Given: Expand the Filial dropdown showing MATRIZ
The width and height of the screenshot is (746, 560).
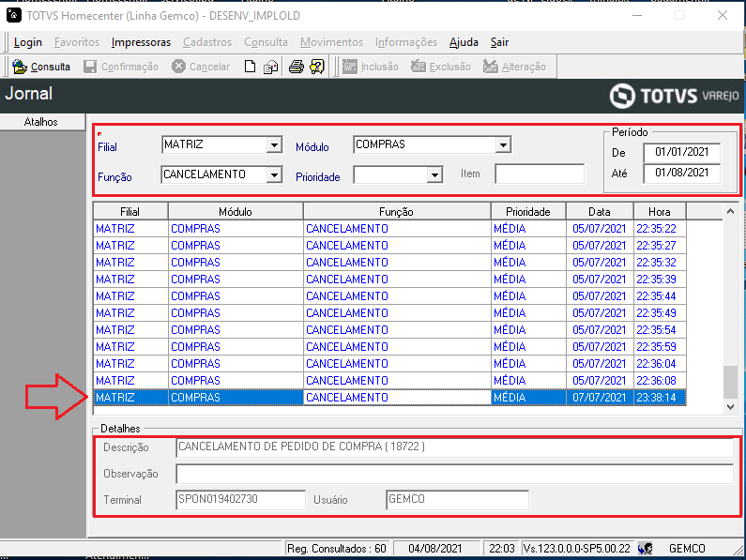Looking at the screenshot, I should click(x=274, y=144).
